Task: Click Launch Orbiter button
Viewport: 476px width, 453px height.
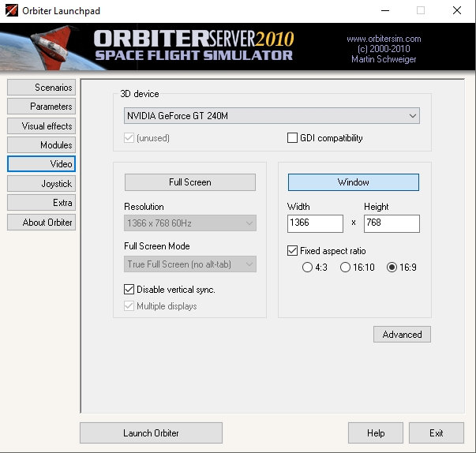Action: (x=152, y=433)
